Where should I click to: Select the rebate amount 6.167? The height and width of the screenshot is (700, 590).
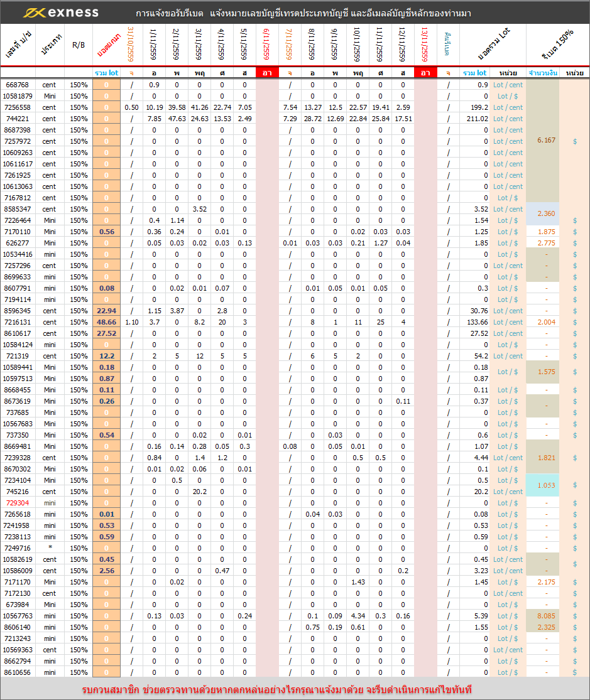546,140
